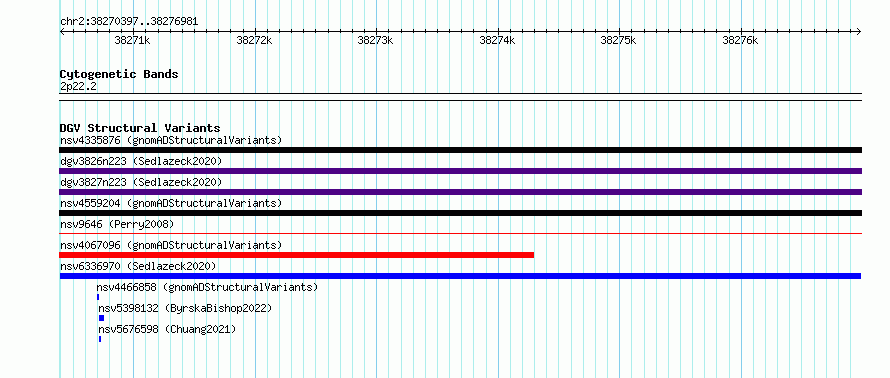Open the nsv9646 (Perry2008) label
890x378 pixels.
pos(117,224)
